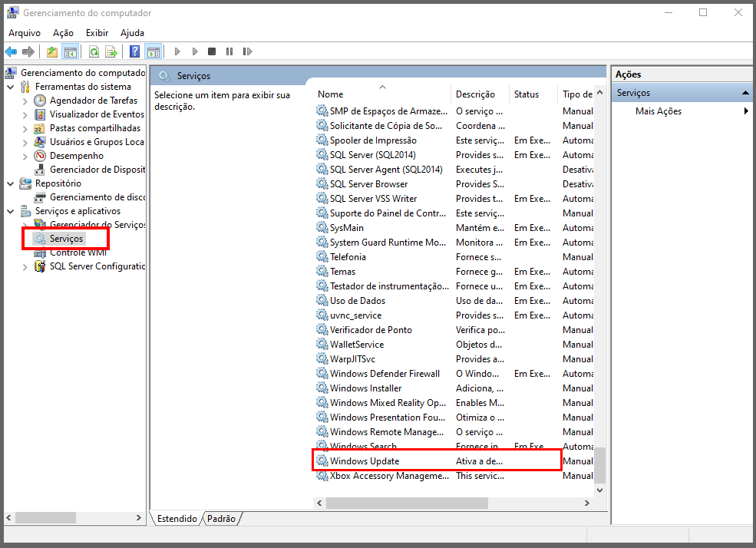Click the gear icon beside WalletService
This screenshot has height=548, width=756.
[x=322, y=344]
